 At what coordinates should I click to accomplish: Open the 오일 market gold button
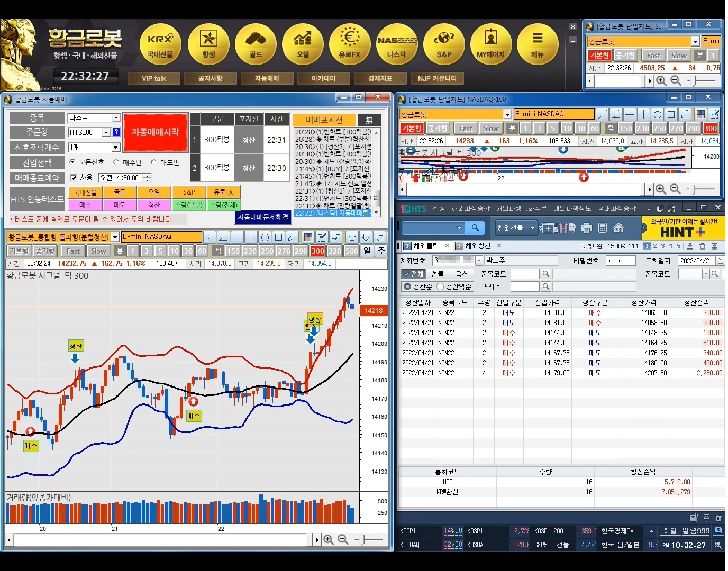(x=303, y=44)
